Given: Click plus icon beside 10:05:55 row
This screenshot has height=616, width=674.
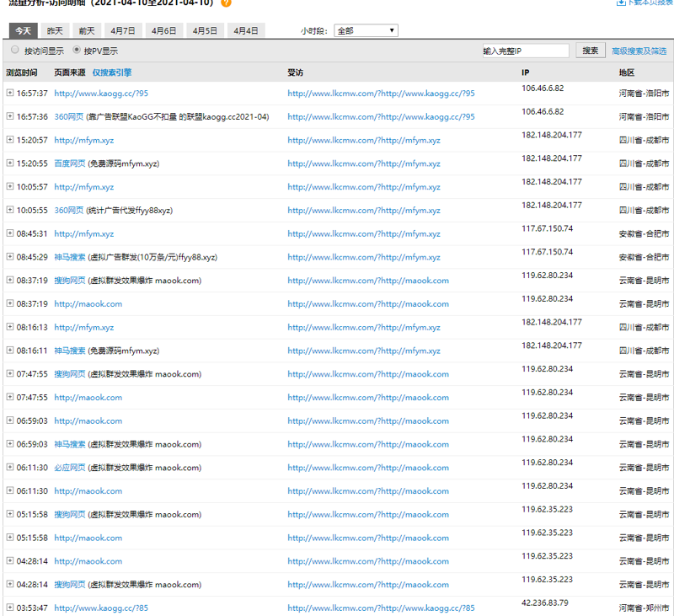Looking at the screenshot, I should point(10,211).
